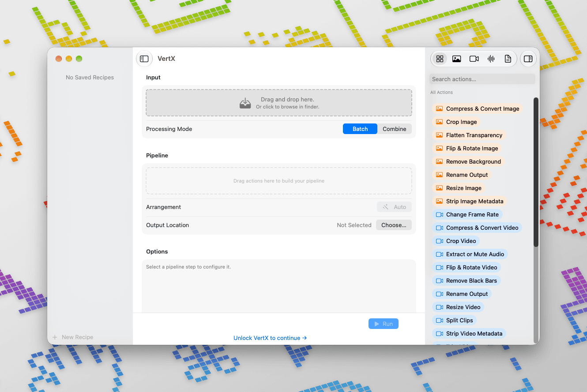This screenshot has width=587, height=392.
Task: Select the Split Clips action
Action: [455, 320]
